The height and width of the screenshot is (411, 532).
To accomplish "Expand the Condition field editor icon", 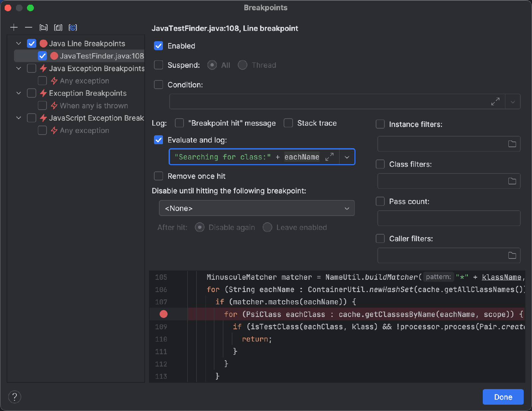I will [x=495, y=101].
